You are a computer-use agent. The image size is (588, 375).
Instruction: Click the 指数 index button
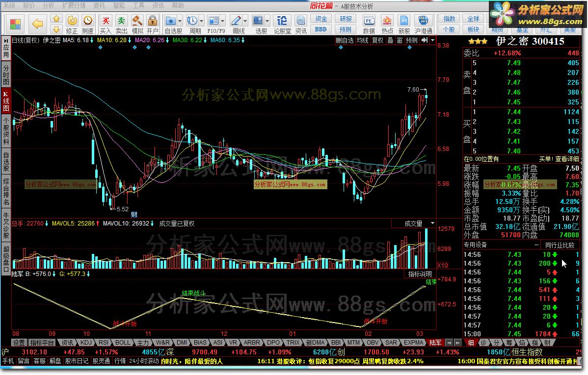click(449, 19)
